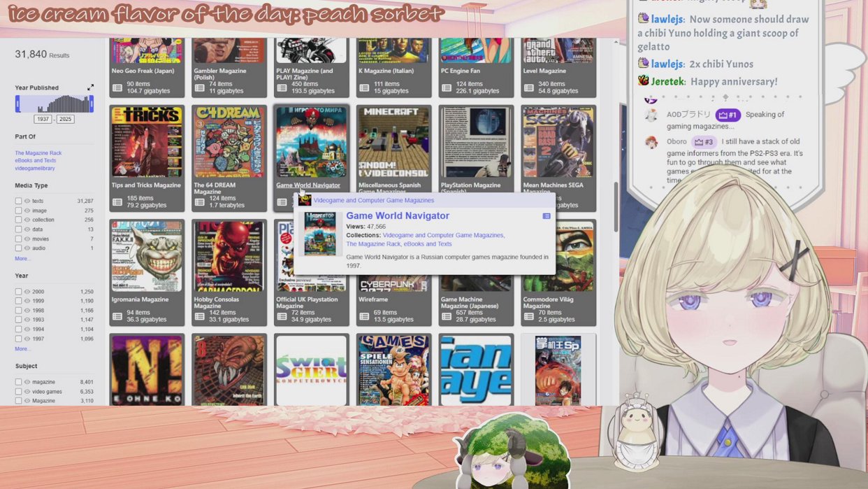Click collection list icon on Igromania Magazine card
This screenshot has height=489, width=868.
point(117,316)
